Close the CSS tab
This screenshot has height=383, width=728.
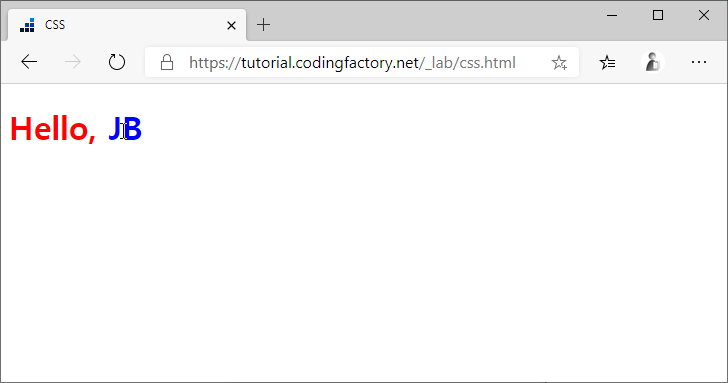click(x=231, y=25)
